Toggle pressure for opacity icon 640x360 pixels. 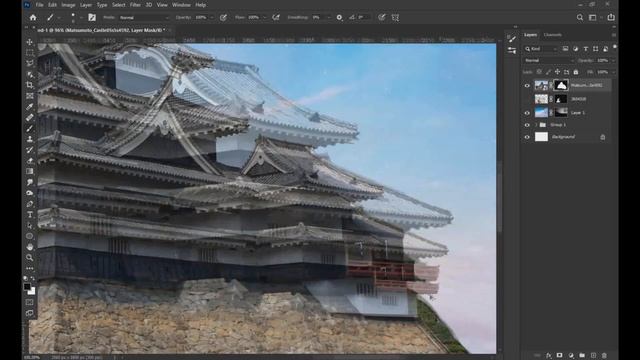point(223,18)
